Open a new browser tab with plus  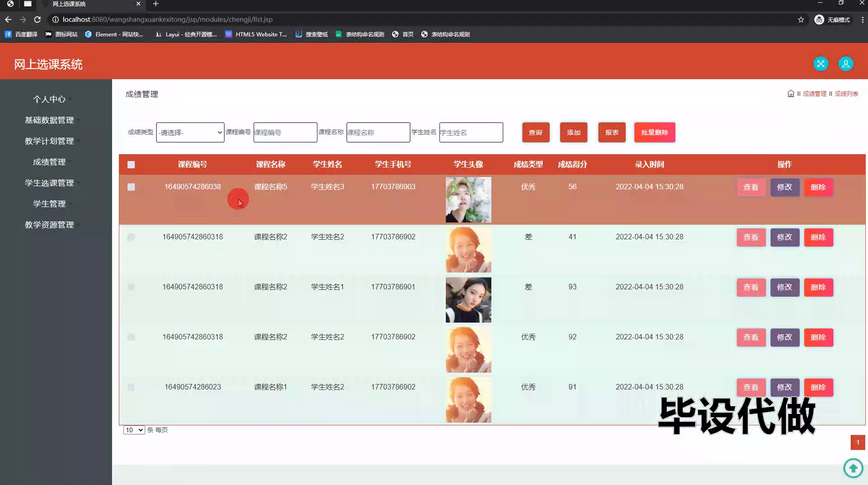click(156, 4)
